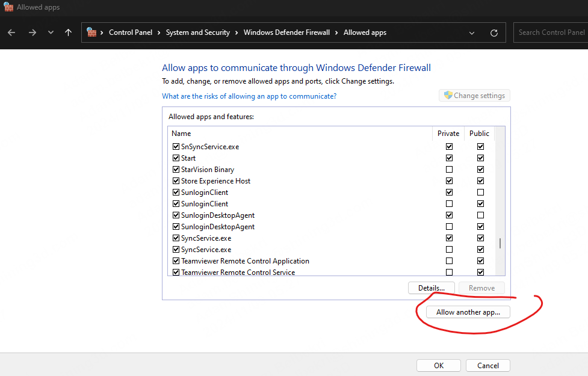
Task: Open Control Panel breadcrumb
Action: 131,32
